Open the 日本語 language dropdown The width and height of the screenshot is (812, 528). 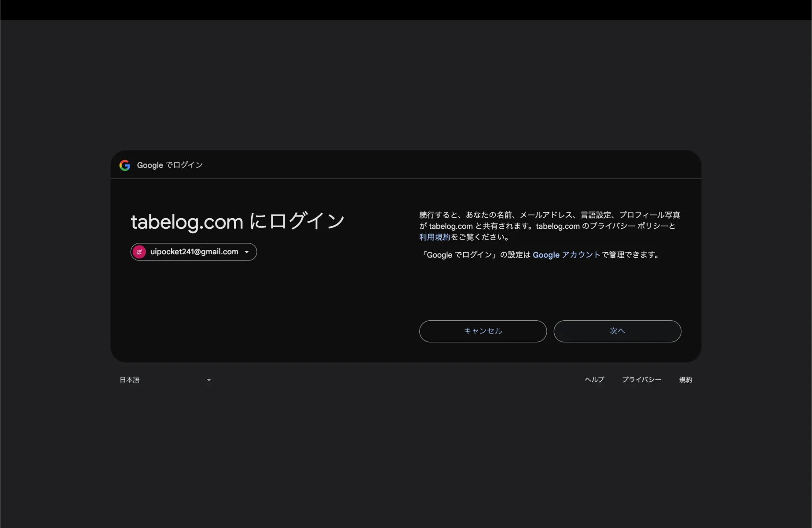(x=165, y=380)
